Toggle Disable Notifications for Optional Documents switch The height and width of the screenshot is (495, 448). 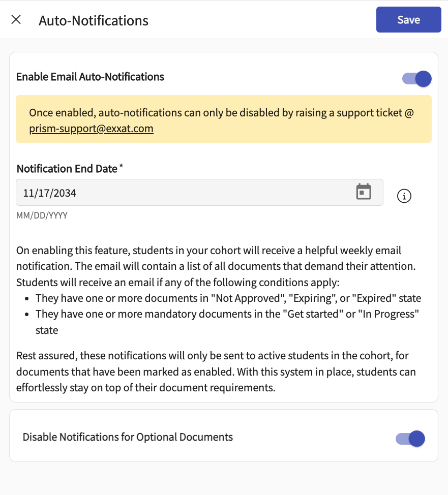410,438
